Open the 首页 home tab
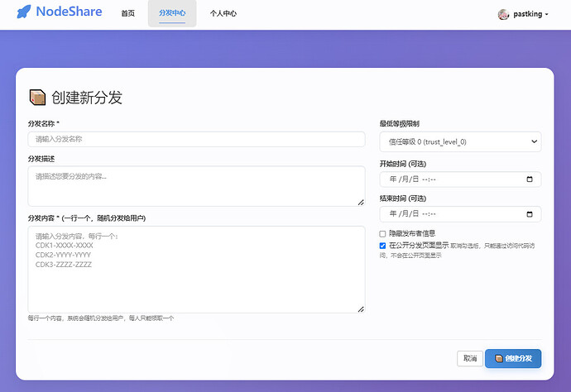The width and height of the screenshot is (571, 392). 127,13
